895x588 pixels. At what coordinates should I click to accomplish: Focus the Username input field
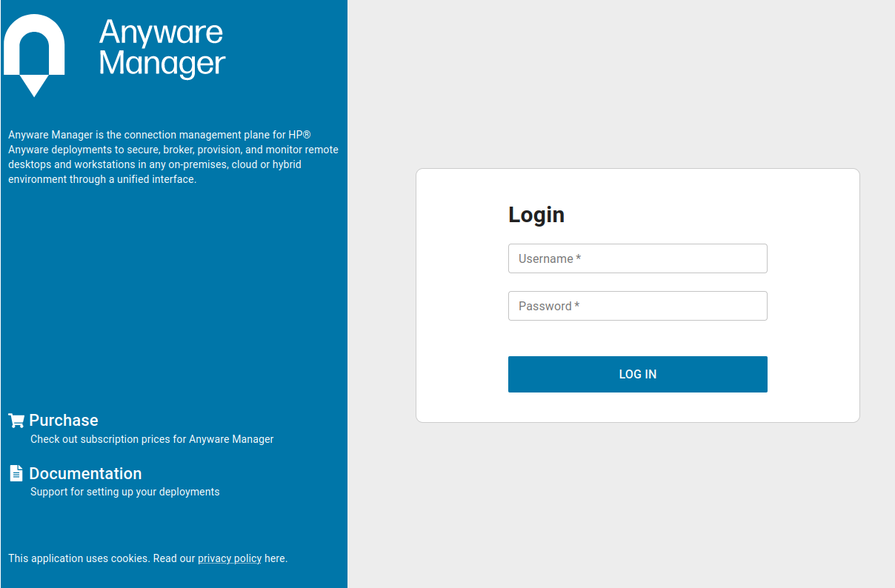[x=638, y=258]
